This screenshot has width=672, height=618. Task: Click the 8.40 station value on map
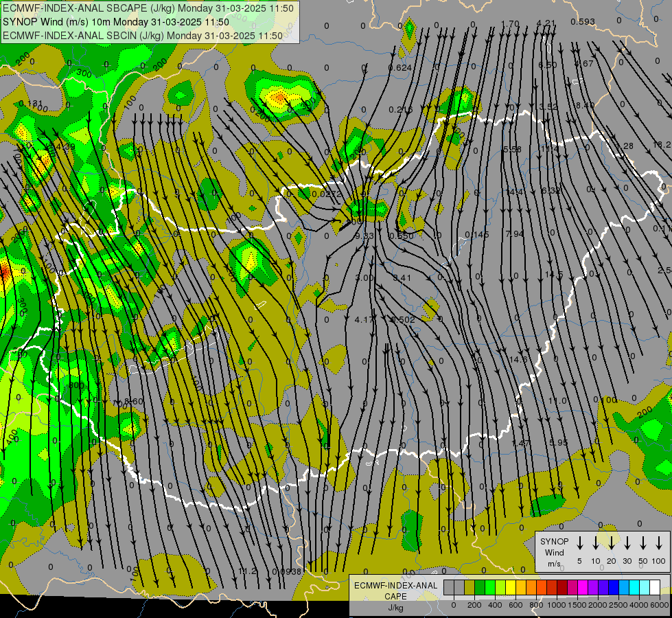coord(585,106)
